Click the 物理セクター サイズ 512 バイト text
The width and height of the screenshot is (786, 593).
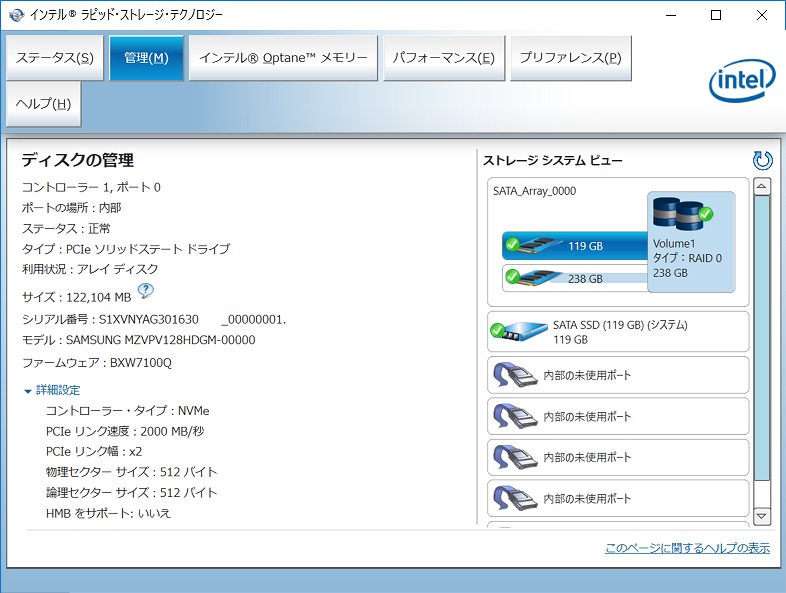(131, 472)
